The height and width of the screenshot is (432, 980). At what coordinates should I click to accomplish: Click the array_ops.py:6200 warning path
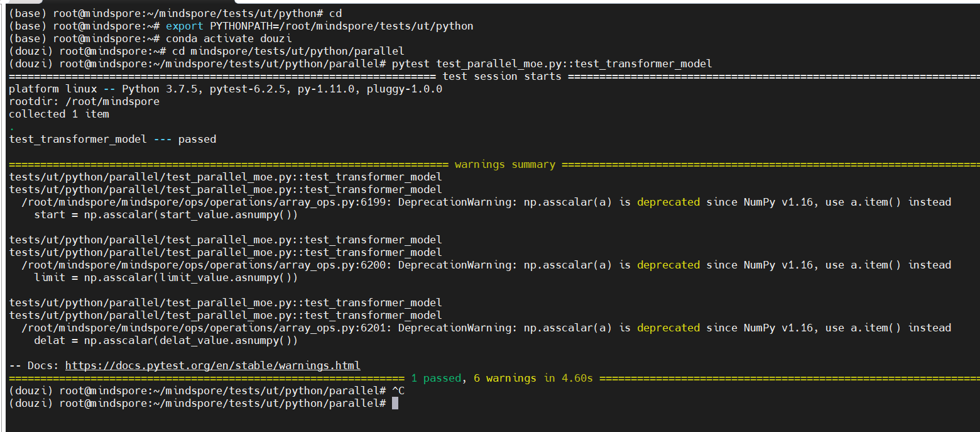point(206,265)
